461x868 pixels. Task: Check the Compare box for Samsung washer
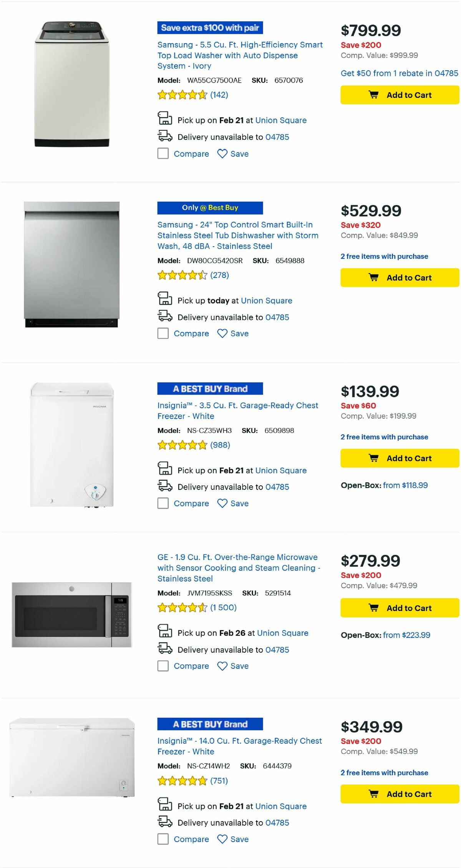163,154
